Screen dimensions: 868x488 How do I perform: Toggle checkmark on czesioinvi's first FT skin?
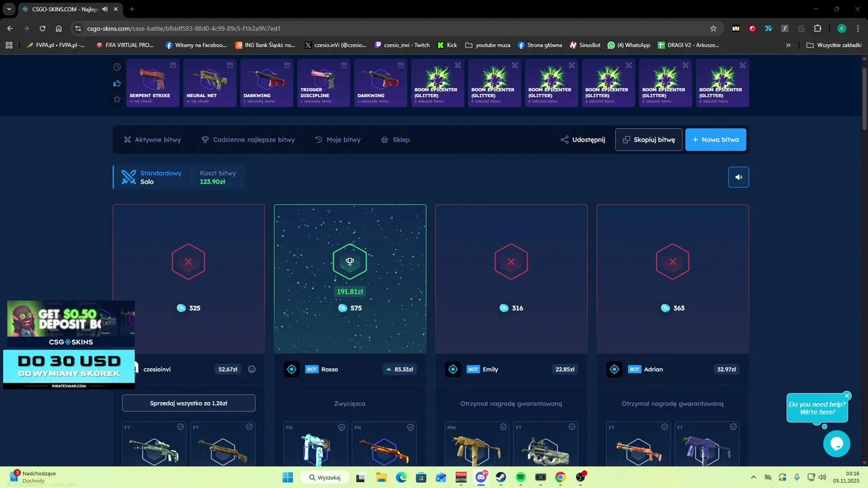pos(180,427)
